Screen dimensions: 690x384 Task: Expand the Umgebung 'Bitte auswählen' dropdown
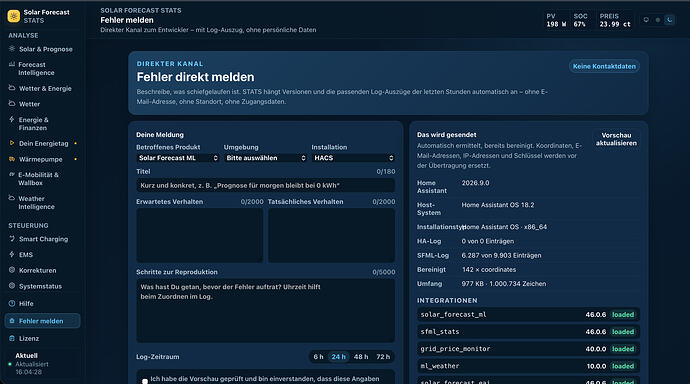pyautogui.click(x=265, y=158)
